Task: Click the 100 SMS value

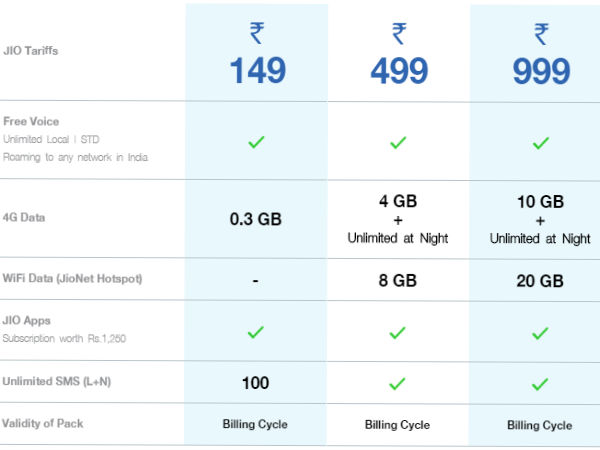Action: tap(256, 383)
